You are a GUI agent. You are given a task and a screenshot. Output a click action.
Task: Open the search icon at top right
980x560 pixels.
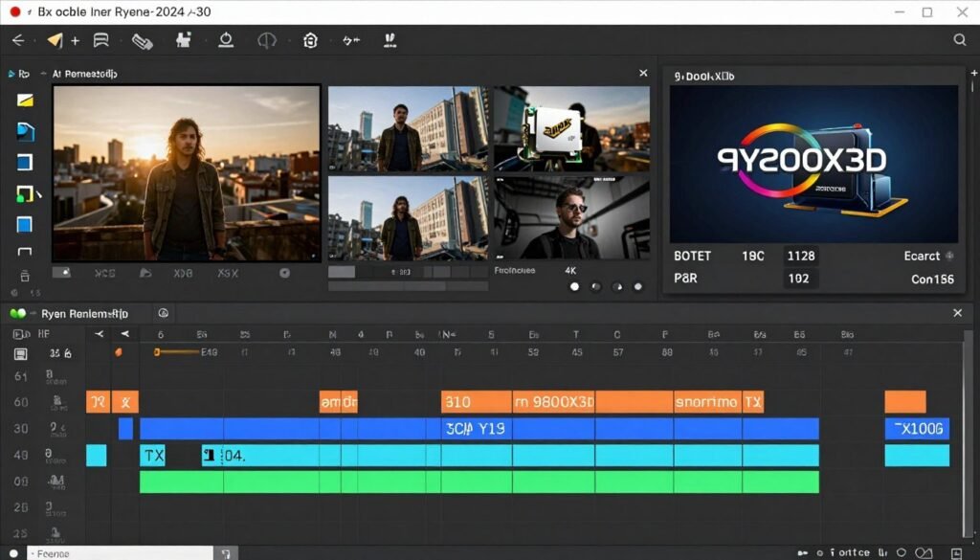[959, 41]
